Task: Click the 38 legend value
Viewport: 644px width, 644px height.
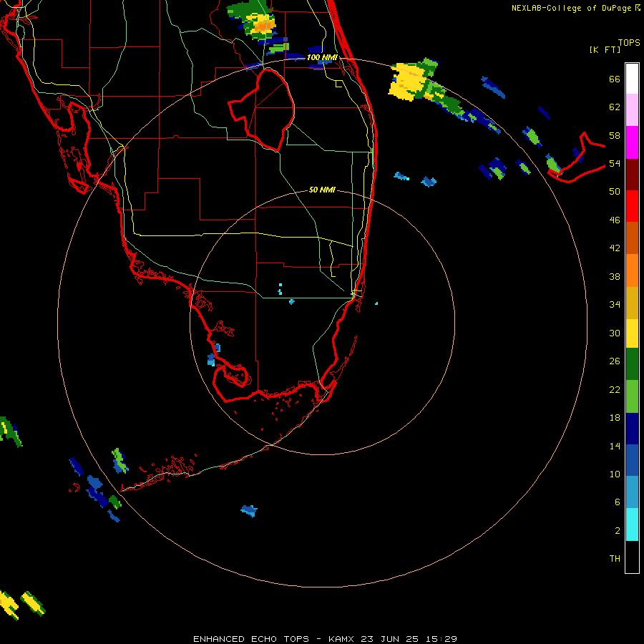Action: coord(615,277)
